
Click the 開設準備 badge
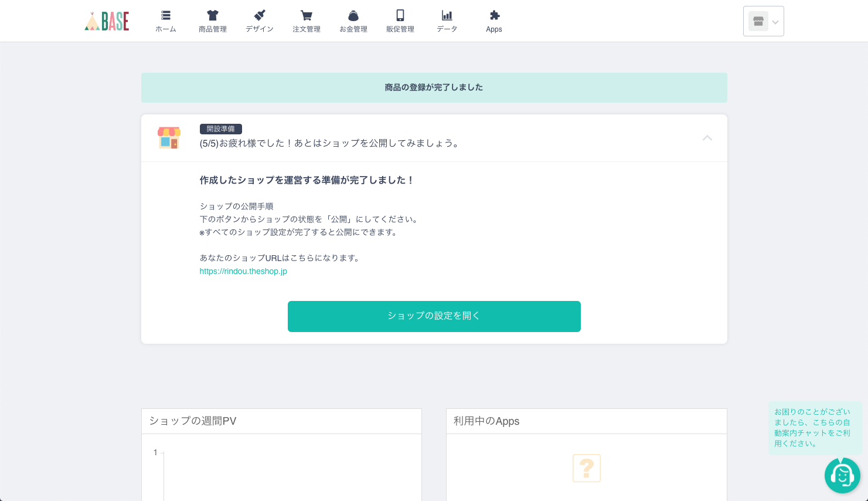(221, 129)
